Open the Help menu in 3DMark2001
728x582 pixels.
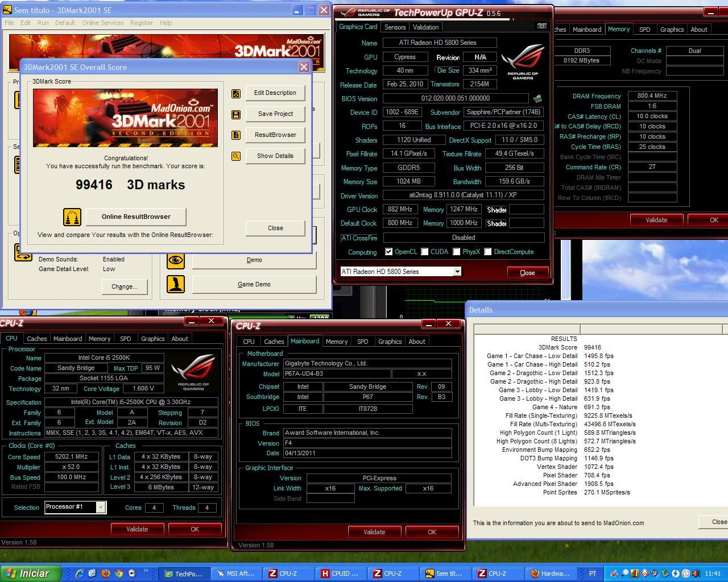tap(166, 23)
